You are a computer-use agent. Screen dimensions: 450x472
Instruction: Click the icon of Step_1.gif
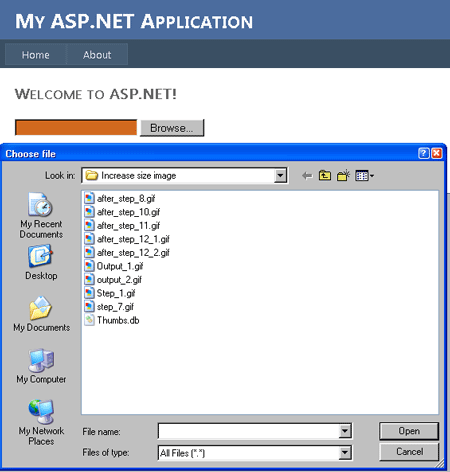coord(89,293)
